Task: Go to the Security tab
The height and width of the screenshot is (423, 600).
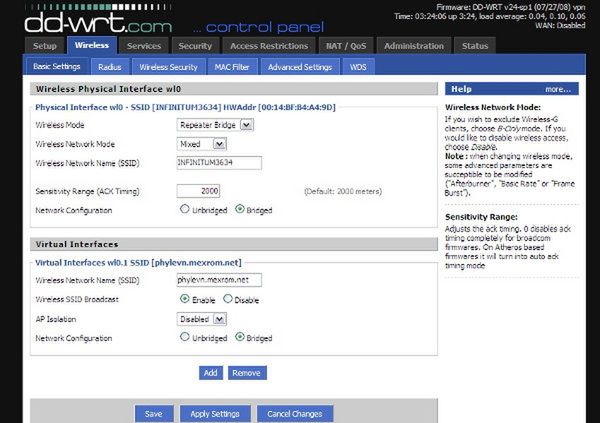Action: click(195, 46)
